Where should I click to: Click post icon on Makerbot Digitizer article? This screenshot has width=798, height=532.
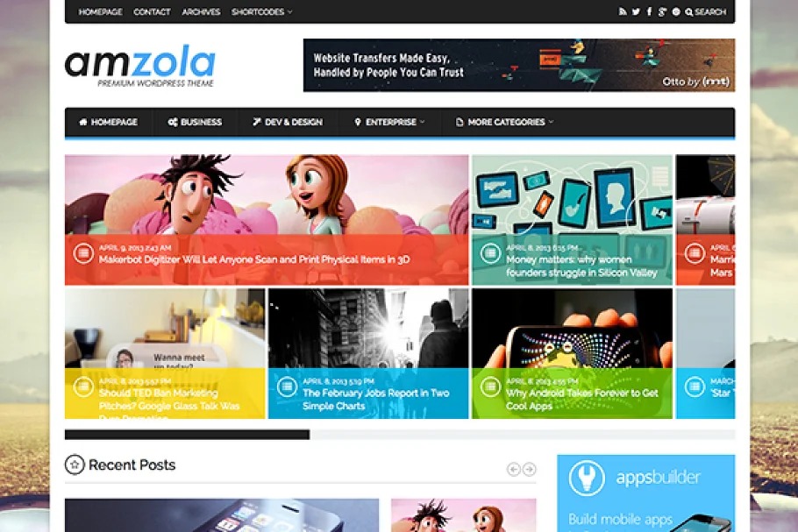point(83,253)
